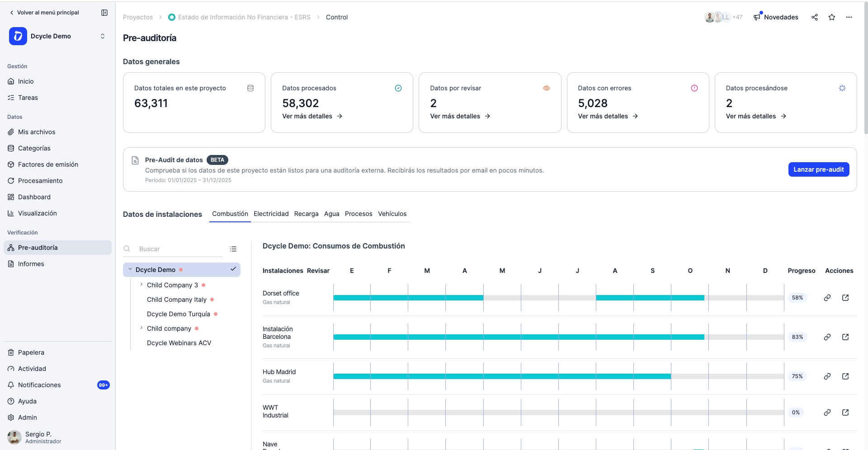Expand Child company tree node
Screen dimensions: 868x450
142,328
